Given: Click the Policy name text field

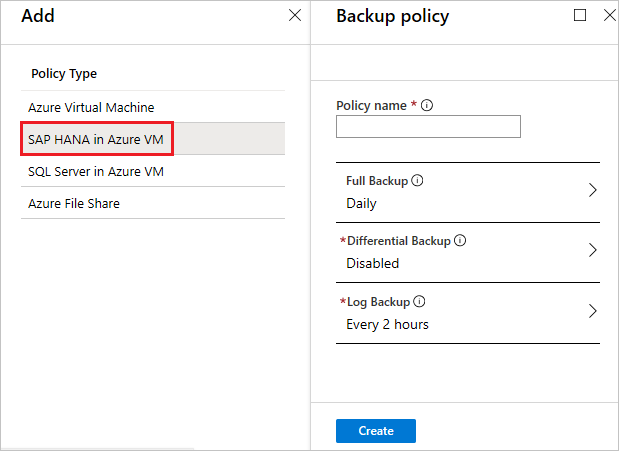Looking at the screenshot, I should tap(428, 126).
